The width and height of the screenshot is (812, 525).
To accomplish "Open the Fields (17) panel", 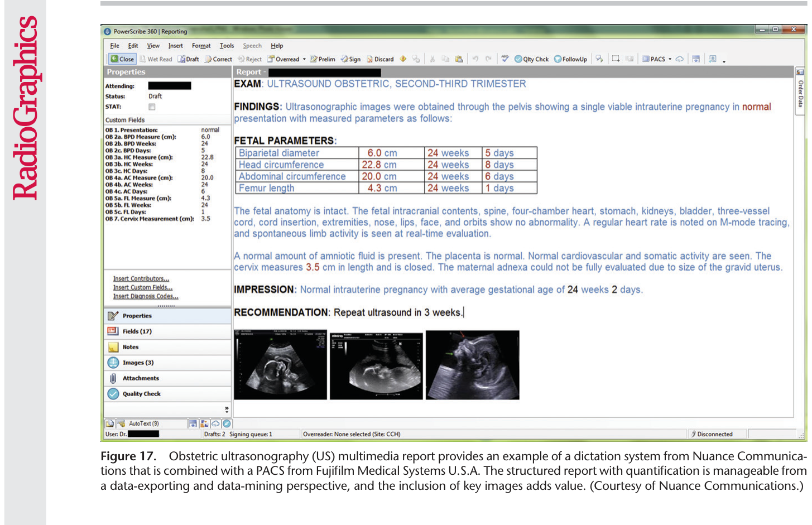I will pos(167,331).
